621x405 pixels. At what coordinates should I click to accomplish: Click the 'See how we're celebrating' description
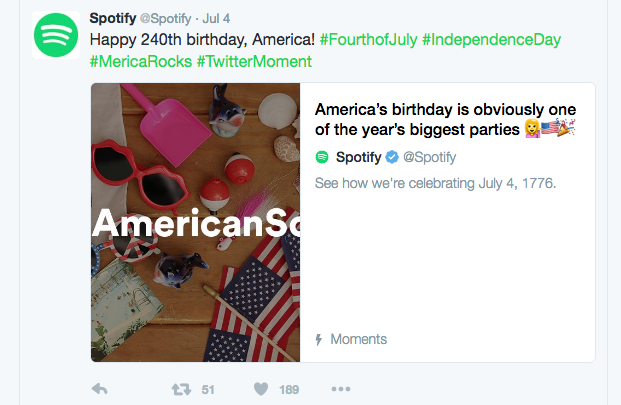435,184
